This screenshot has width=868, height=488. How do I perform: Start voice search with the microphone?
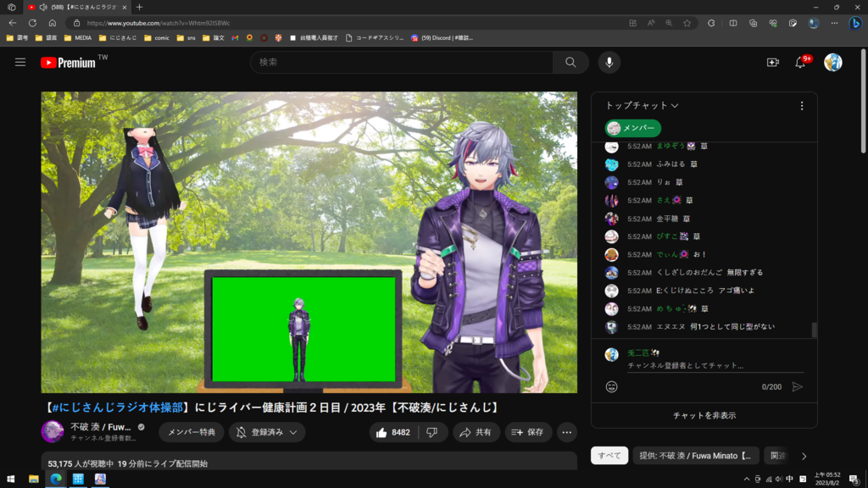[609, 63]
